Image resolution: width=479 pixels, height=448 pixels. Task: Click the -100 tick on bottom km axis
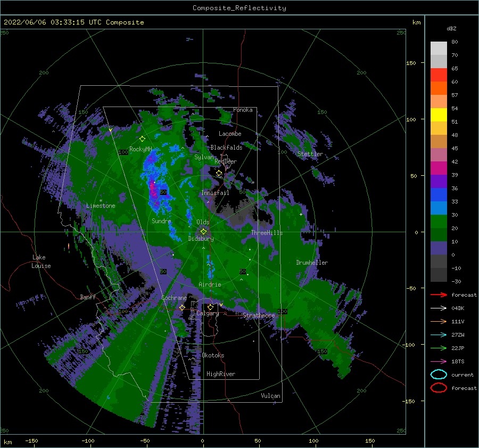point(88,441)
